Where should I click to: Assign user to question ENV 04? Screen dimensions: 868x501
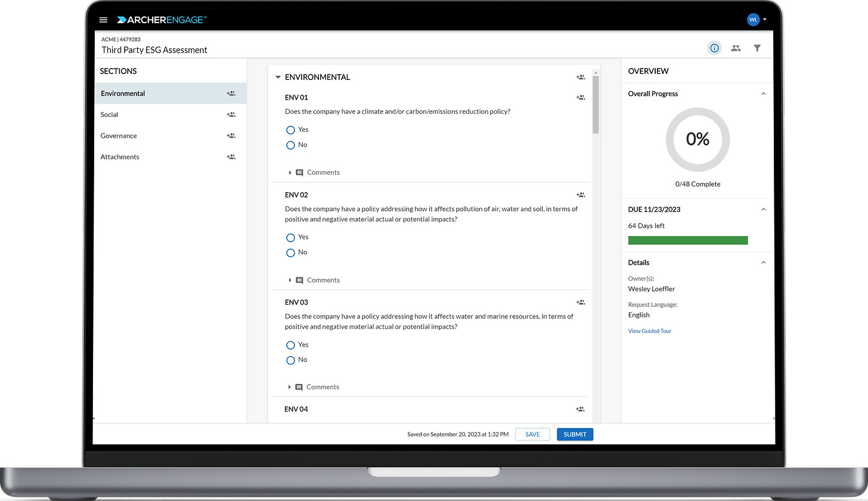[x=581, y=409]
